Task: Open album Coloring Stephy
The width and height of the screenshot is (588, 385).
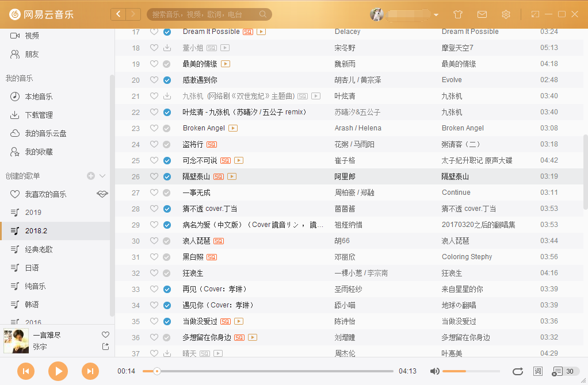Action: pos(467,257)
